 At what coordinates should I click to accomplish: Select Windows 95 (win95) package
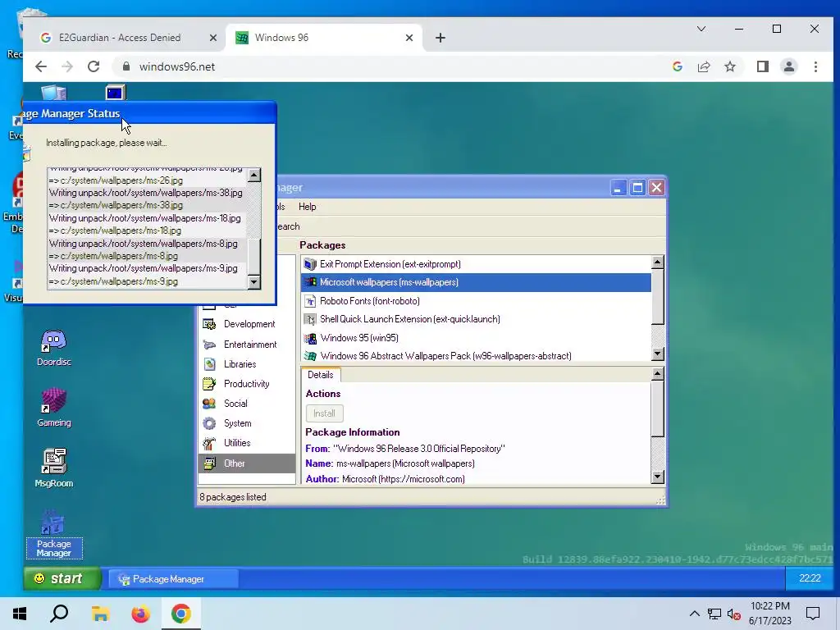476,338
